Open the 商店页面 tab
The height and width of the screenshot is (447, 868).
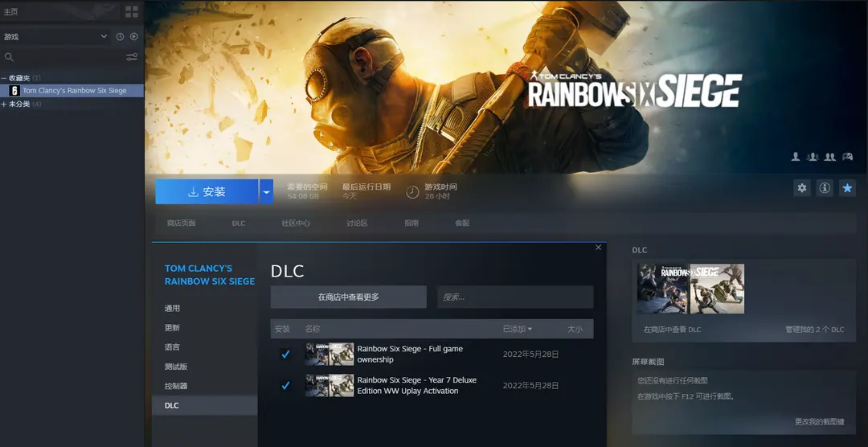pos(181,223)
